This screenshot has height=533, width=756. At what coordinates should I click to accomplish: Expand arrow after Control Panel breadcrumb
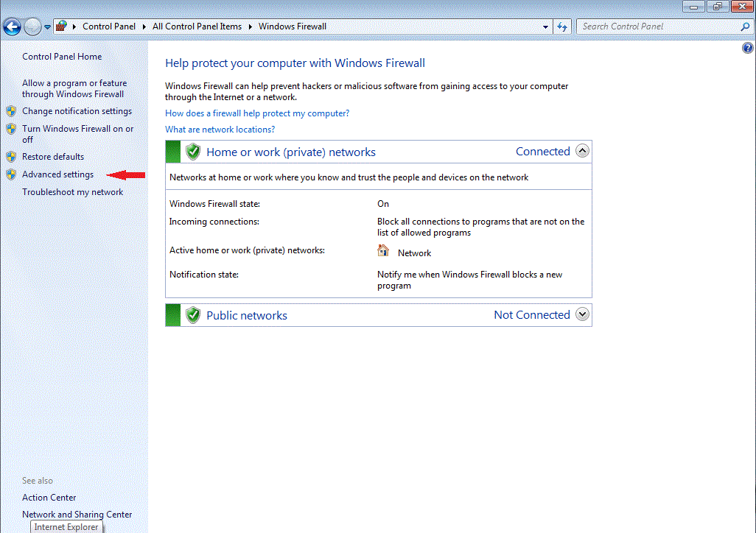[x=144, y=27]
